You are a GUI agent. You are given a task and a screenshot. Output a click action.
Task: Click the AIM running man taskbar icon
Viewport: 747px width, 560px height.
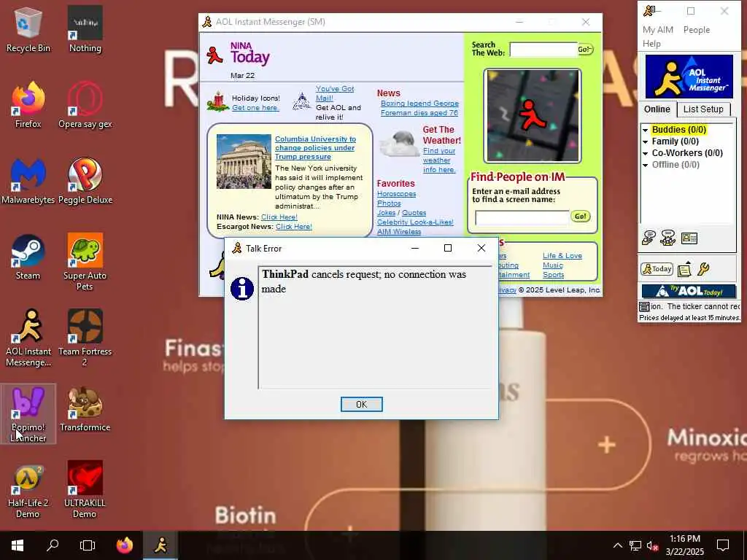[160, 545]
